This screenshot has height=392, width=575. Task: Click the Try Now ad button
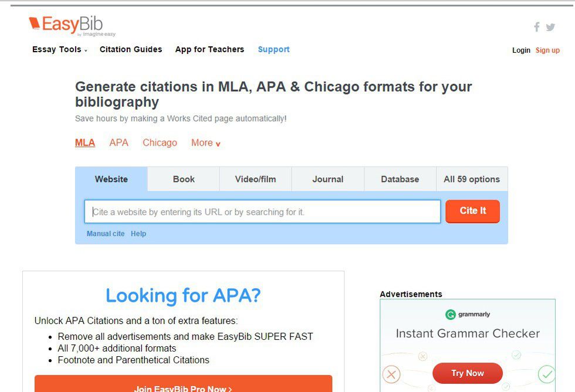468,373
